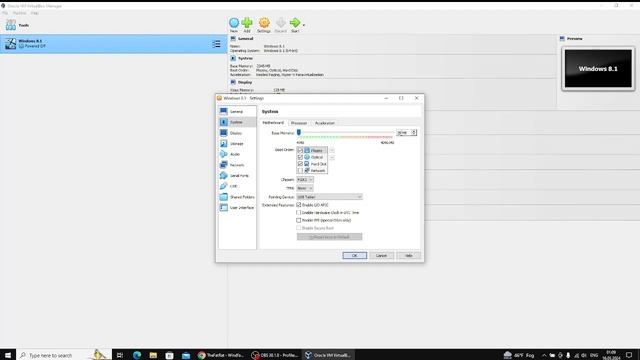Enable the Network boot order checkbox
640x360 pixels.
300,170
